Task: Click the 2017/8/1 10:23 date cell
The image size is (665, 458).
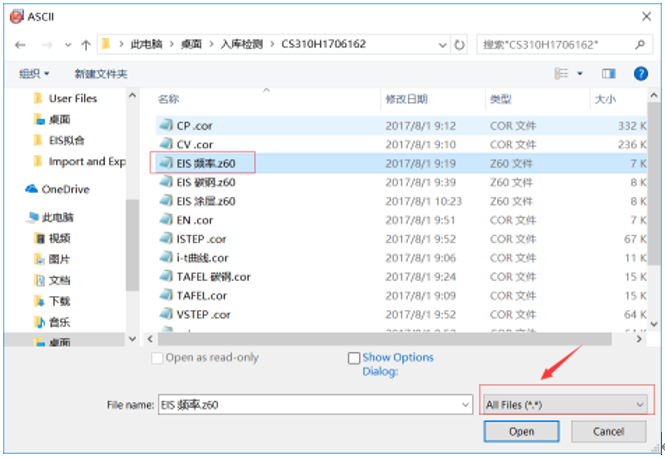Action: (423, 201)
